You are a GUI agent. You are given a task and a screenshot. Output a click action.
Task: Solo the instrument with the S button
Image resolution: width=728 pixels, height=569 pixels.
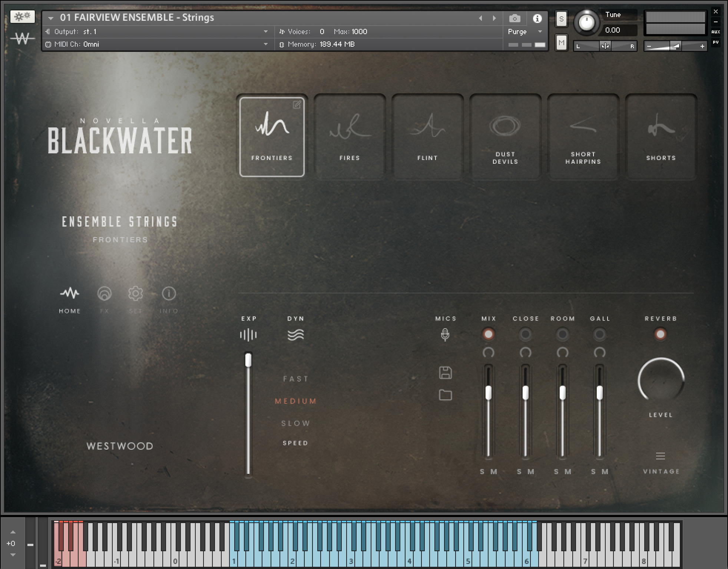(561, 19)
